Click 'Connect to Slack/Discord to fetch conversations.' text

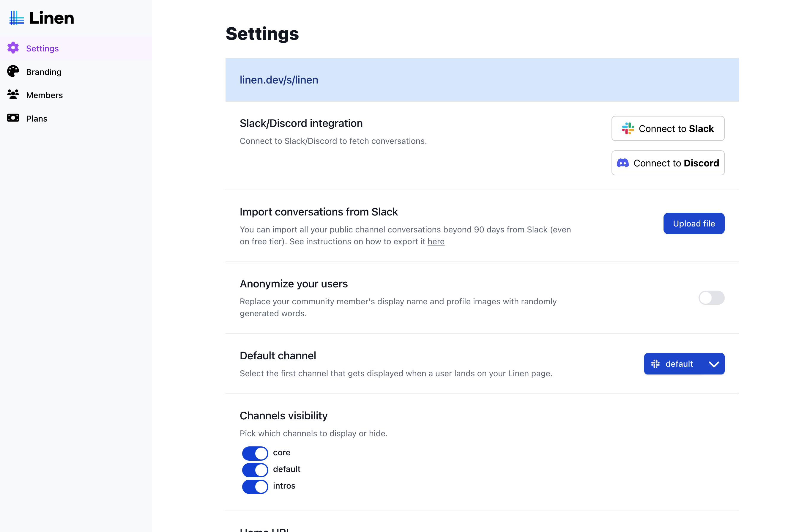pyautogui.click(x=333, y=141)
